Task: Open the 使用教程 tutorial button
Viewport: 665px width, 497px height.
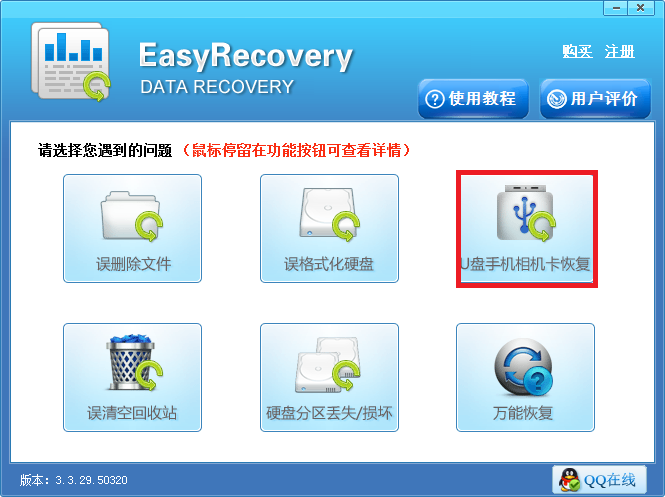Action: click(473, 99)
